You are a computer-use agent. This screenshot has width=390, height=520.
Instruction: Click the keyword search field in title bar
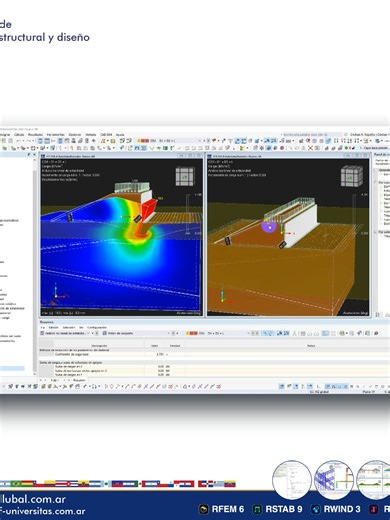pos(311,135)
